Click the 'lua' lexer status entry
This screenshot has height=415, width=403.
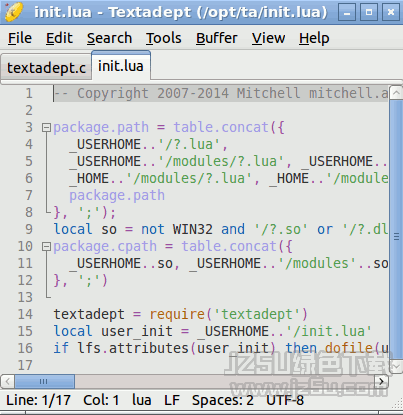(x=142, y=400)
